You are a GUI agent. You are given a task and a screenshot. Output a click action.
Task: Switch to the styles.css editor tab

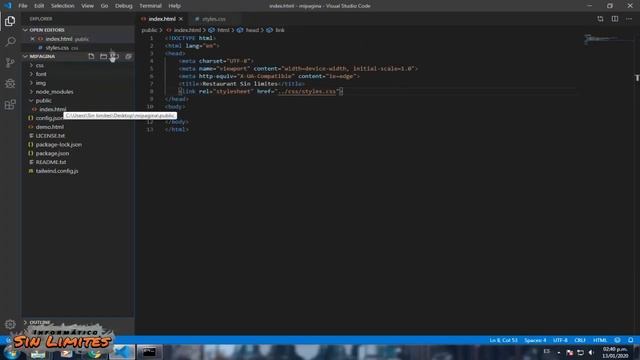tap(213, 19)
